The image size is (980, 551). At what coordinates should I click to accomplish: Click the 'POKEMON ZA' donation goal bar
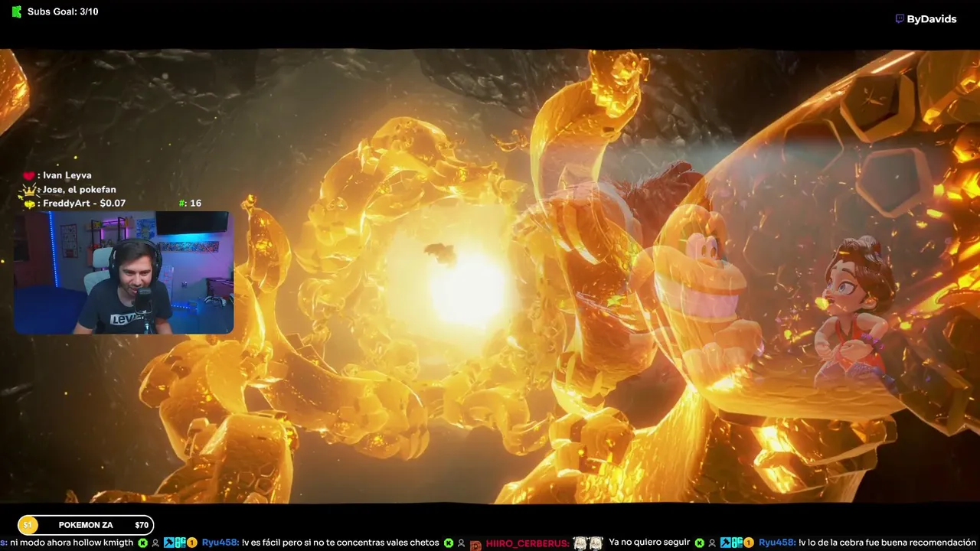(86, 525)
